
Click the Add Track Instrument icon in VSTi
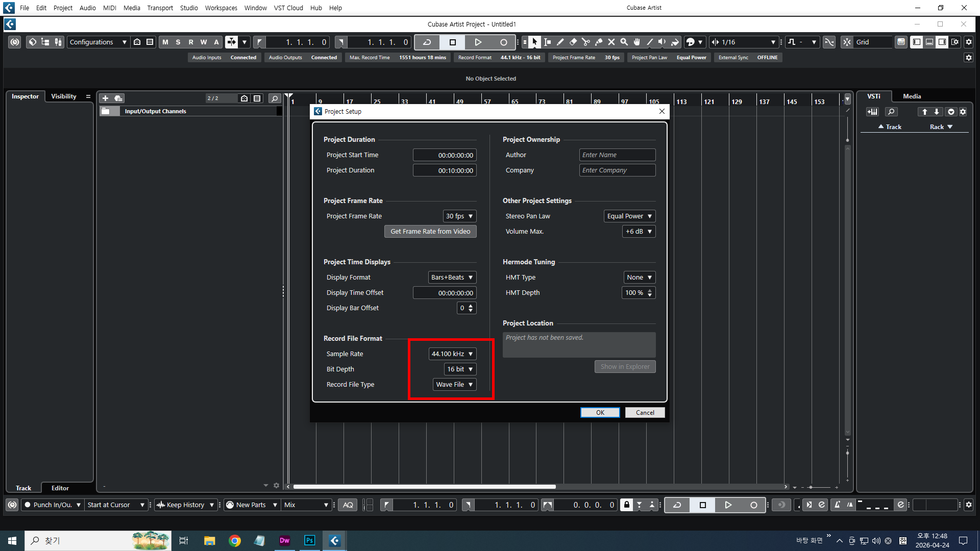coord(872,112)
